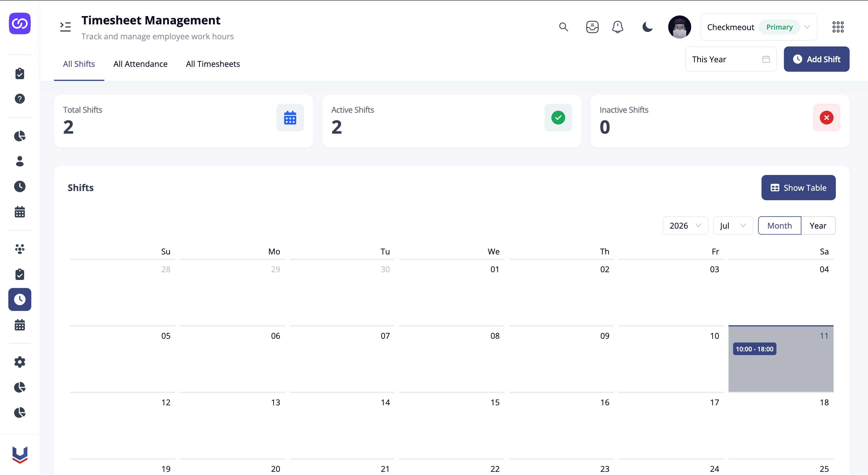The height and width of the screenshot is (475, 868).
Task: Collapse the sidebar using the menu toggle icon
Action: click(65, 27)
